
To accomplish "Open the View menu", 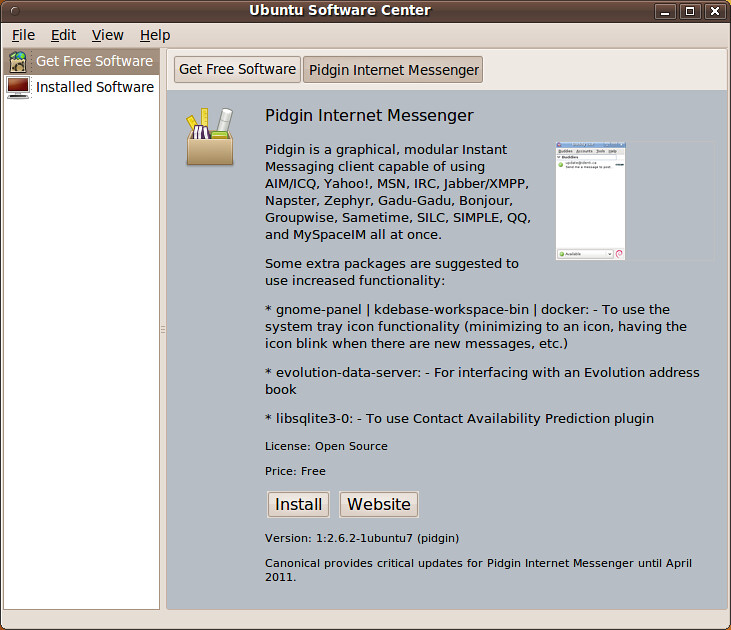I will pos(107,35).
